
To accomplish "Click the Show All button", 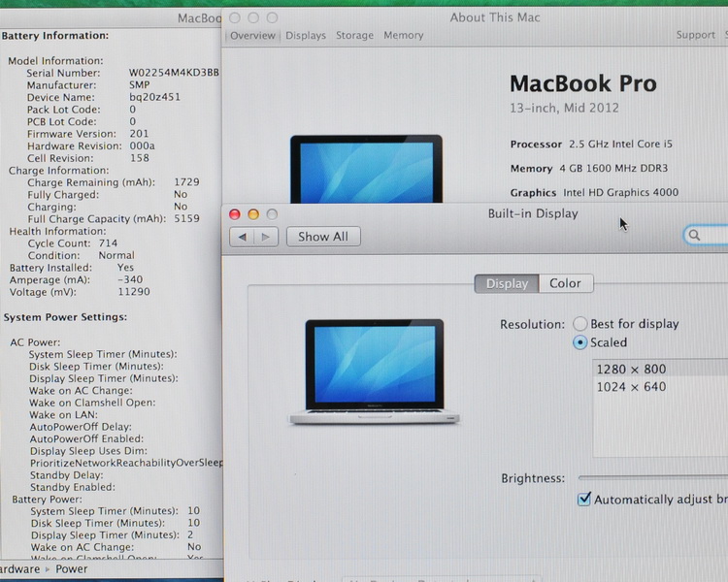I will [323, 237].
